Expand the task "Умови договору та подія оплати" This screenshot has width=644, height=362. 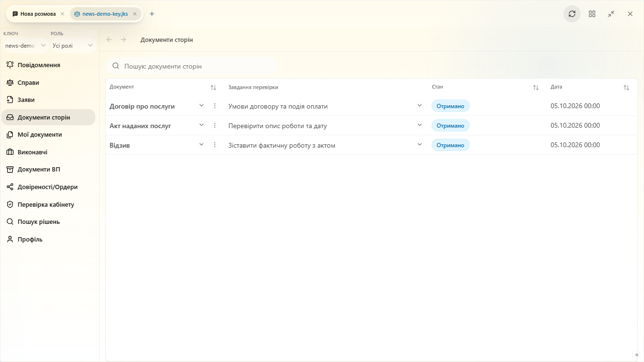coord(420,106)
